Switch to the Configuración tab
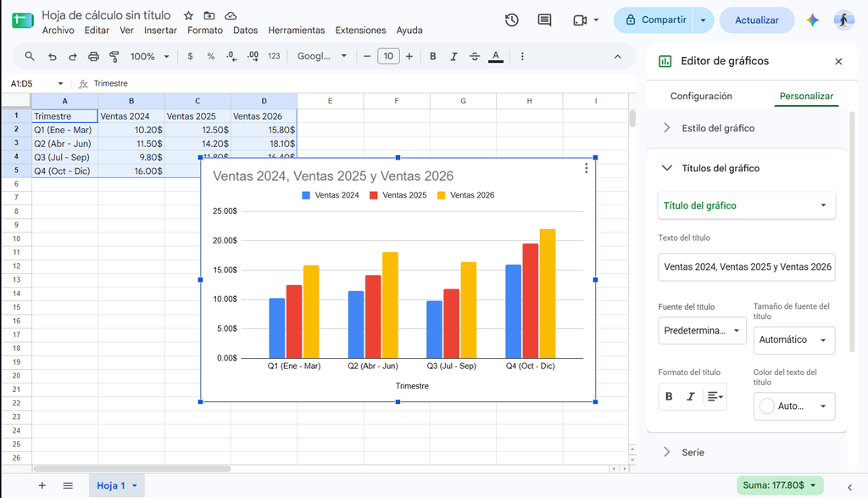Screen dimensions: 868x498 701,97
